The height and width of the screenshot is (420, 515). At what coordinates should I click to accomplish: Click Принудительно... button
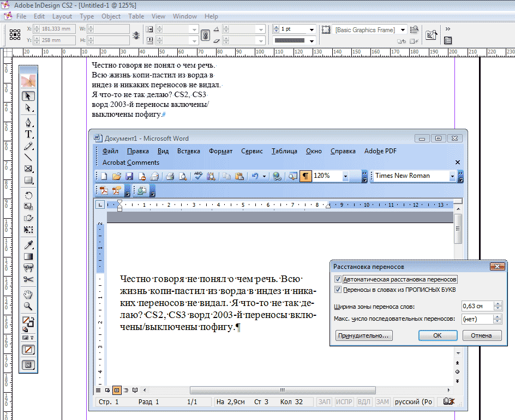[363, 335]
